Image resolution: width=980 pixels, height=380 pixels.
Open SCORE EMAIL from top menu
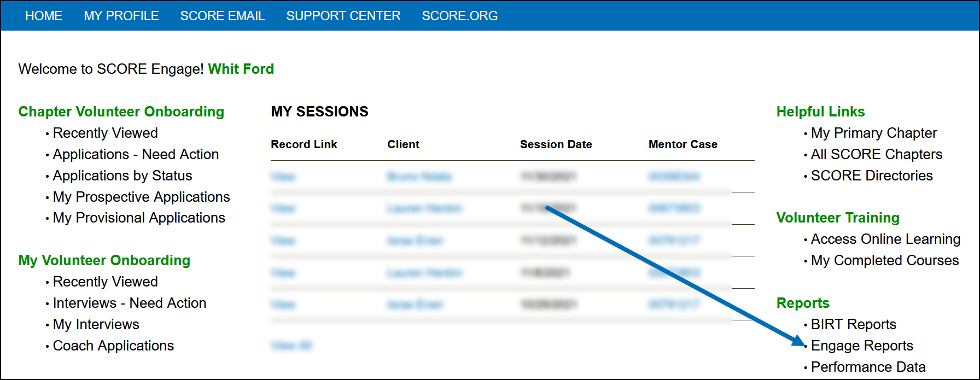point(223,16)
